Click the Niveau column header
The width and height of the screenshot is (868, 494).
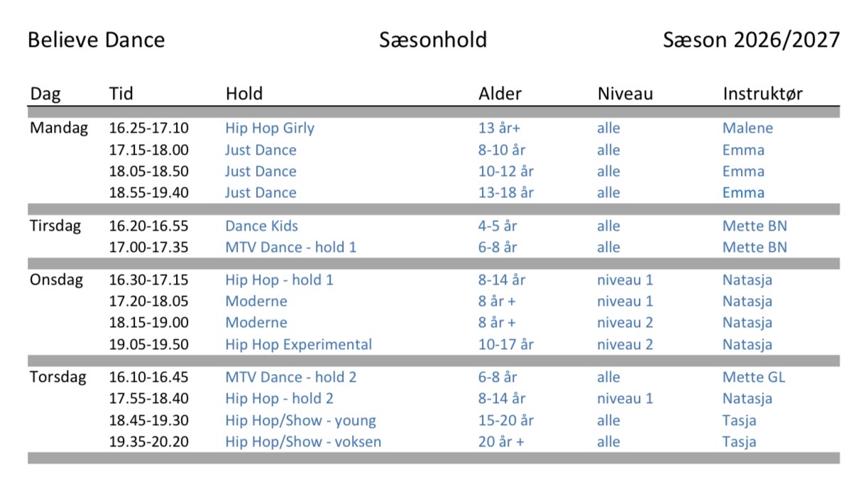pyautogui.click(x=625, y=94)
